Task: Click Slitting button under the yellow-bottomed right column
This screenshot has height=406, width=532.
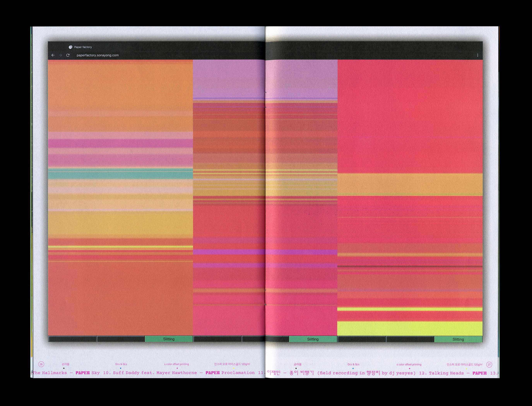Action: click(x=458, y=339)
